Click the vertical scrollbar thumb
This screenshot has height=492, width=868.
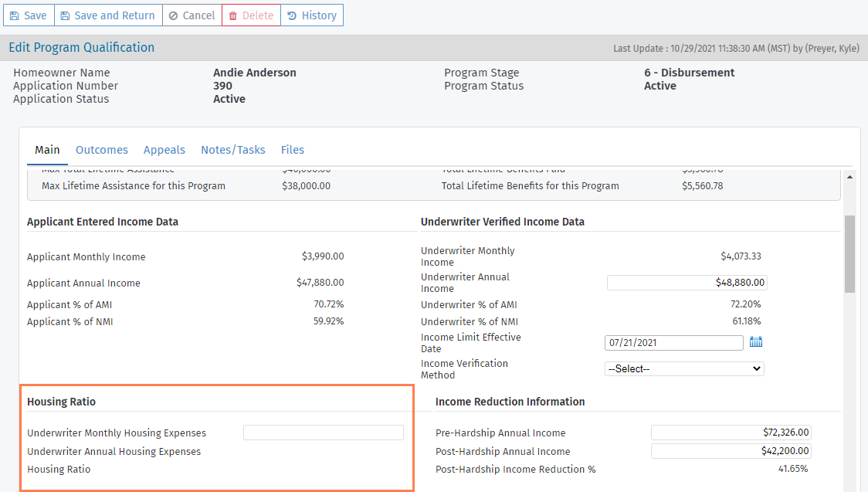pyautogui.click(x=849, y=253)
